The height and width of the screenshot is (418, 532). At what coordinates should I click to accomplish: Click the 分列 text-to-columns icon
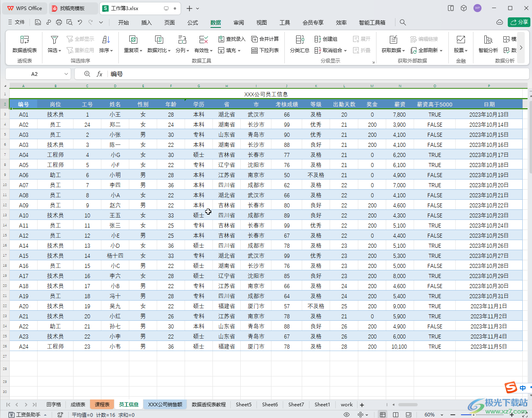[182, 40]
